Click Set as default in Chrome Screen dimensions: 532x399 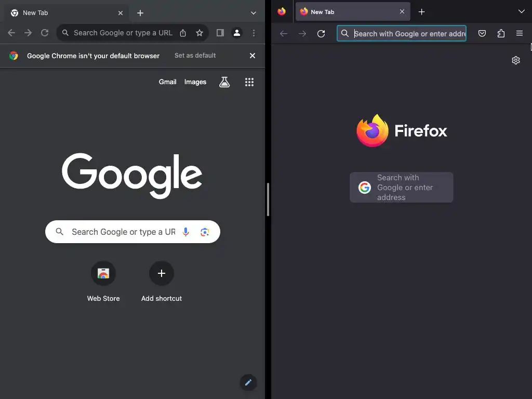195,55
